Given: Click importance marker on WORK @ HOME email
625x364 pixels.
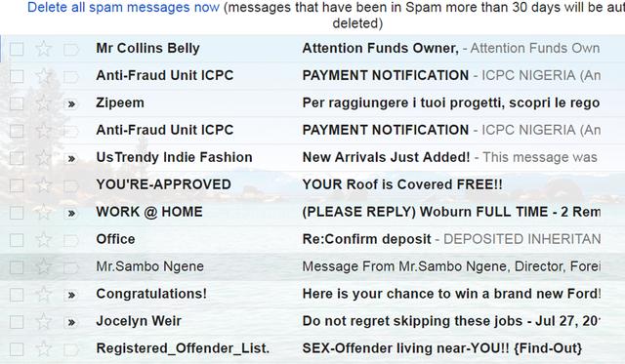Looking at the screenshot, I should (71, 213).
